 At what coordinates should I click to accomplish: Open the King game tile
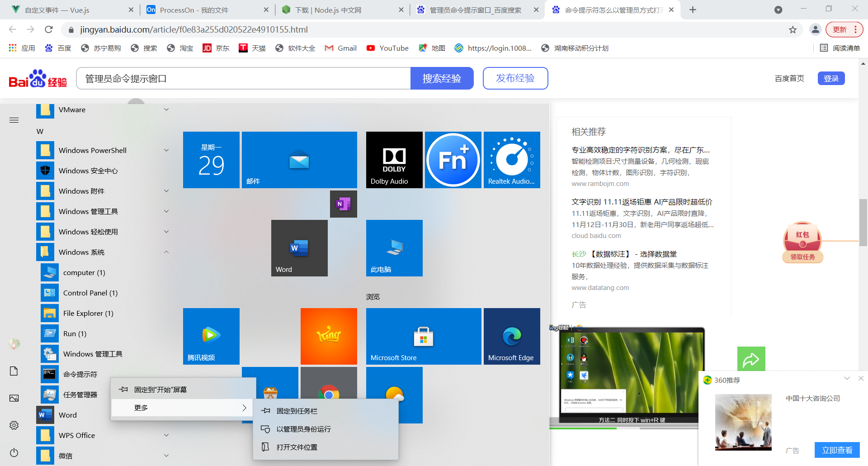pos(329,336)
